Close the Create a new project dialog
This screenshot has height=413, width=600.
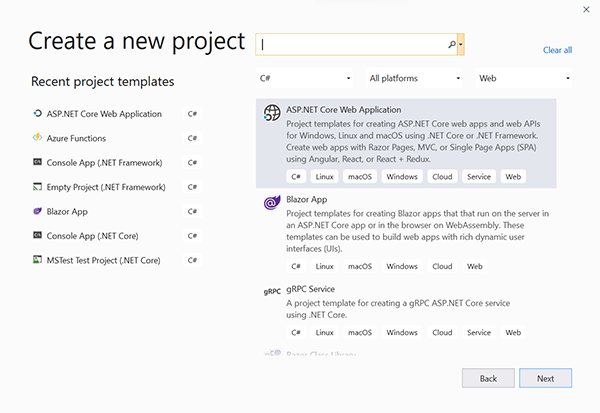[x=586, y=10]
